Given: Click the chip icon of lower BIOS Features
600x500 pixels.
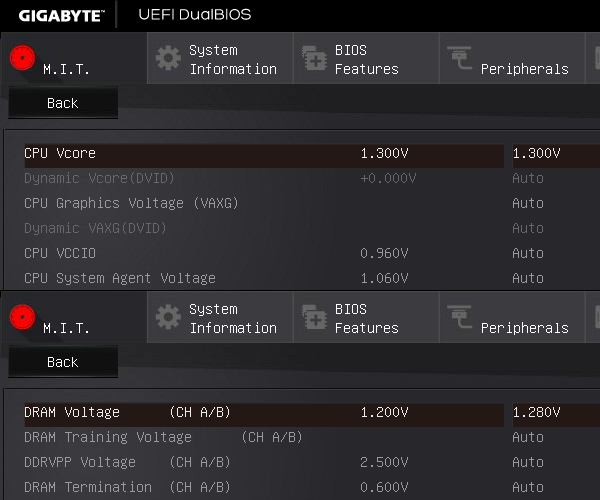Looking at the screenshot, I should point(315,317).
